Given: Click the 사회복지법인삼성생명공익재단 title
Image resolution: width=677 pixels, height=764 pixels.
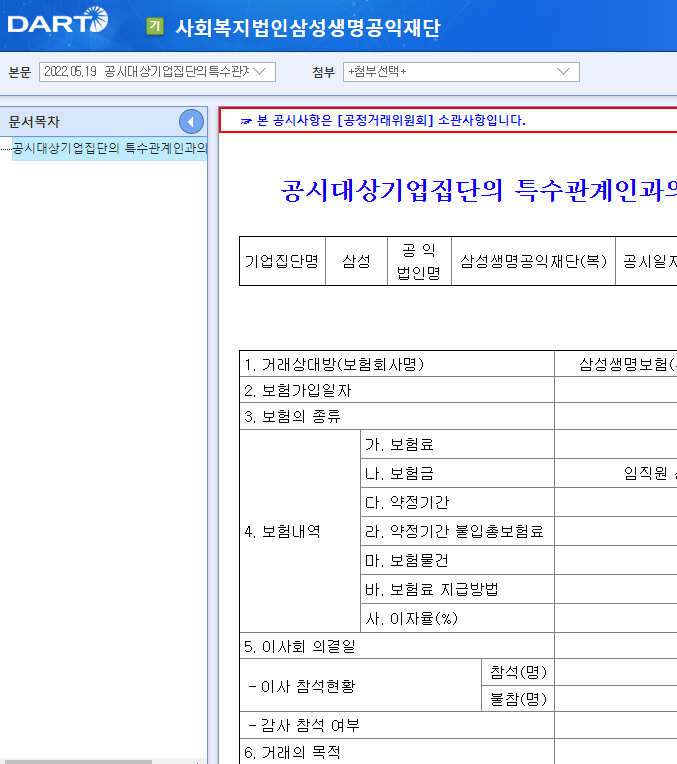Looking at the screenshot, I should [308, 27].
